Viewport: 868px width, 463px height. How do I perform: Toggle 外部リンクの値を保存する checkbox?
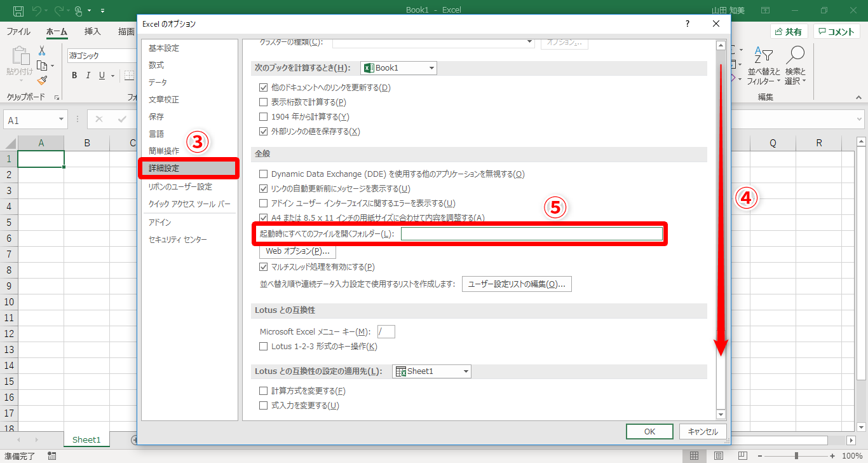tap(264, 132)
